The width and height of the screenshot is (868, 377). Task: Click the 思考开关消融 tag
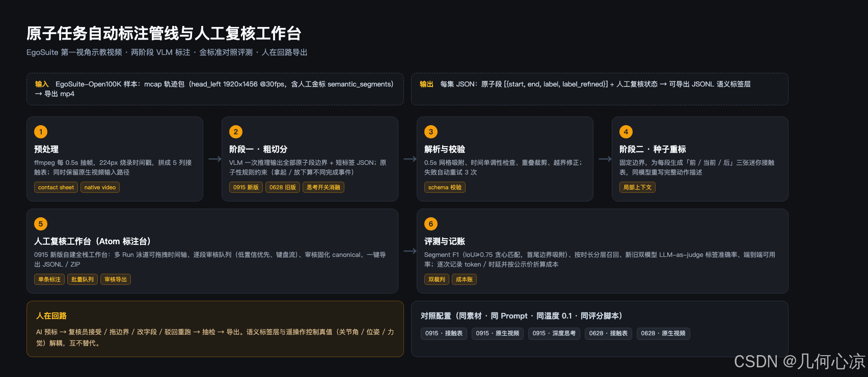pos(323,187)
